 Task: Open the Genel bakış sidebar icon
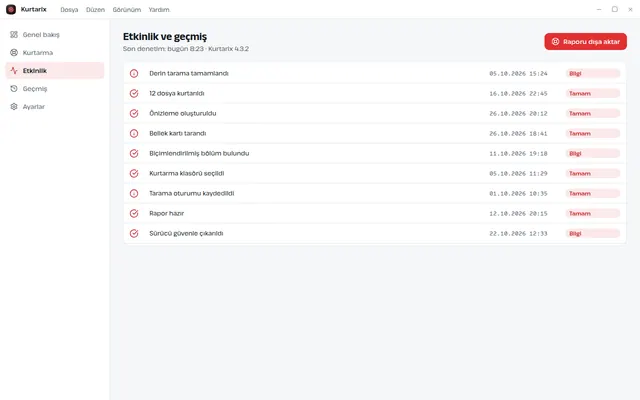(x=14, y=35)
